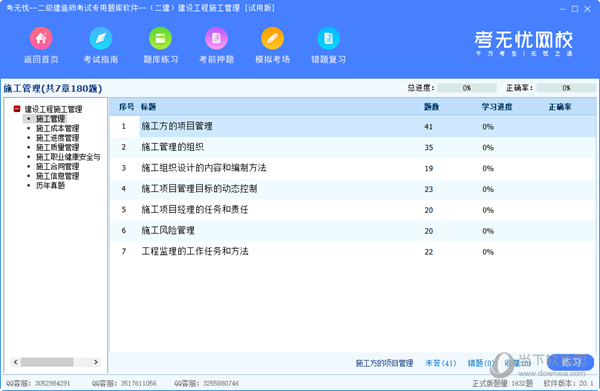Image resolution: width=600 pixels, height=391 pixels.
Task: Select row 施工管理的组织
Action: [x=353, y=147]
